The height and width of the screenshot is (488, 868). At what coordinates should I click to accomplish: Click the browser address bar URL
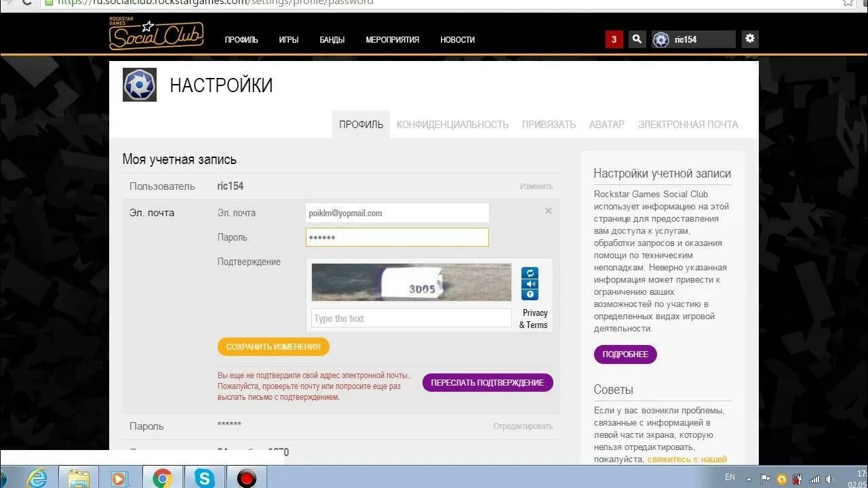215,3
